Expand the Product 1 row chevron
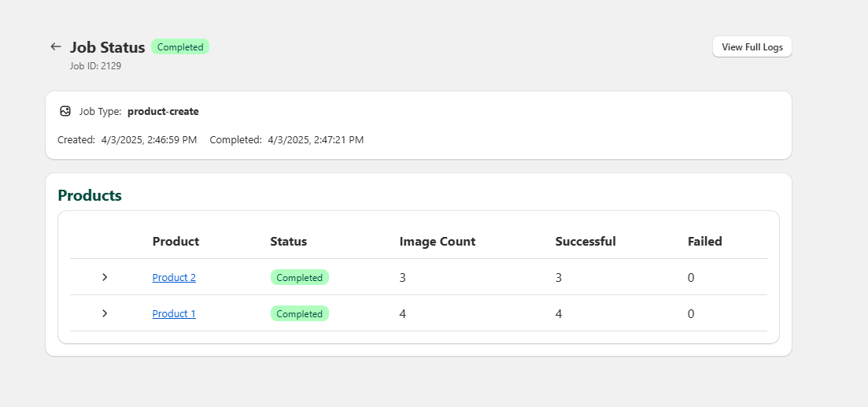The width and height of the screenshot is (868, 407). coord(105,313)
